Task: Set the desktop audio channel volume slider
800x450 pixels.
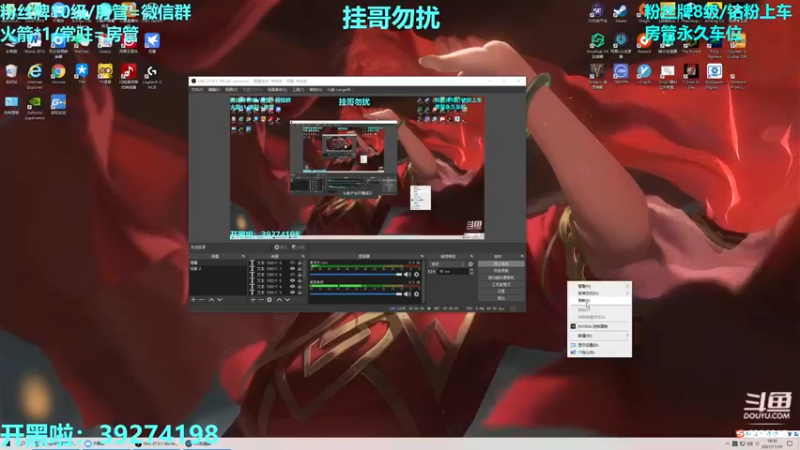Action: [x=356, y=294]
